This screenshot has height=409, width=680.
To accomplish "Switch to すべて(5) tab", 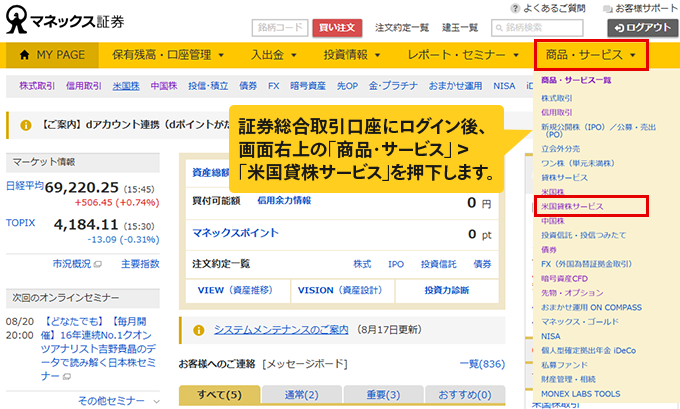I will pyautogui.click(x=219, y=395).
